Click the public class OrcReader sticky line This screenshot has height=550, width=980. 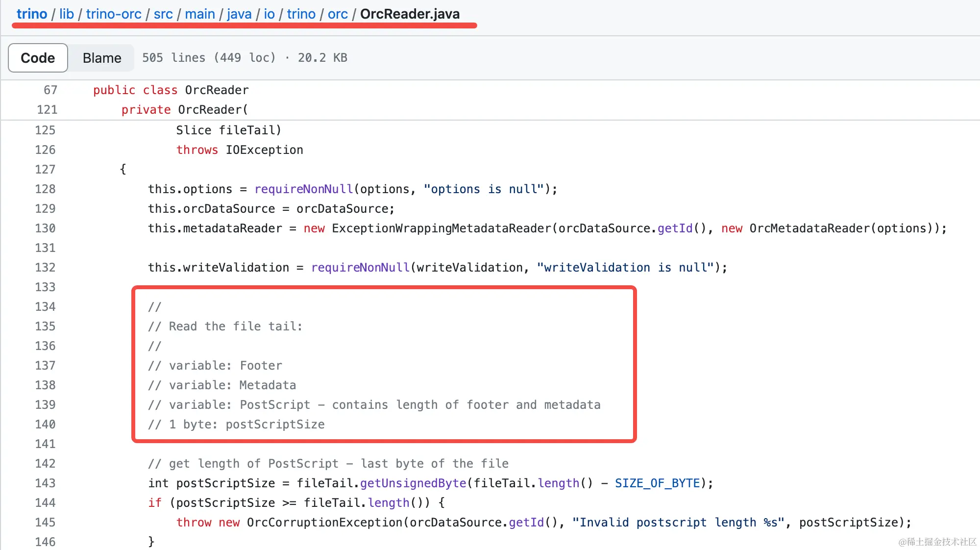tap(171, 90)
